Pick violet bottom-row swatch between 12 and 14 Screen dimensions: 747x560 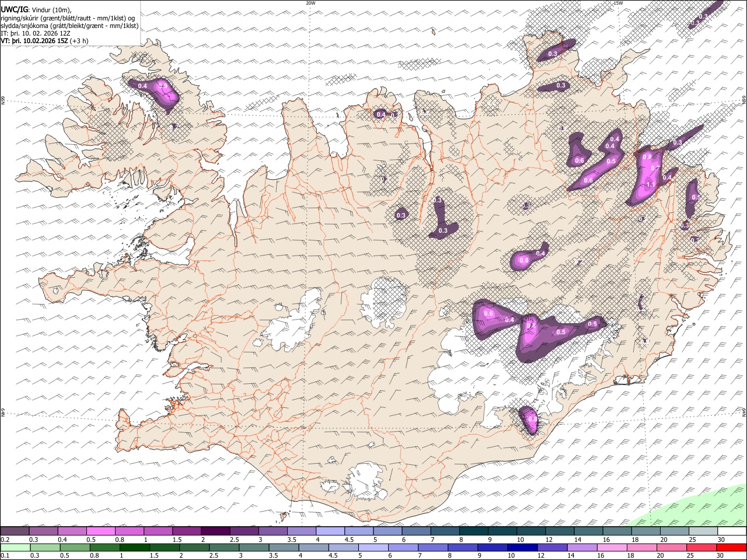tap(551, 547)
